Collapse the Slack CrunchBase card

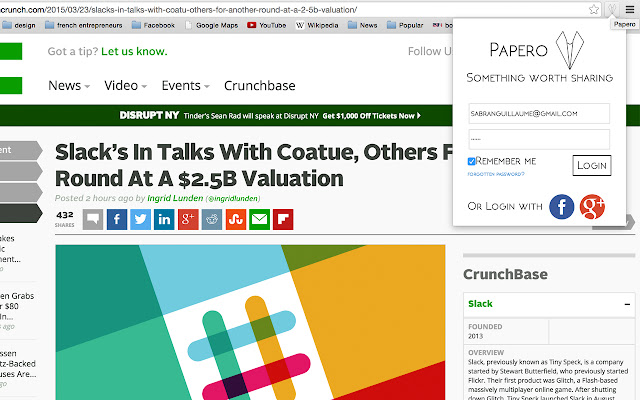click(627, 304)
